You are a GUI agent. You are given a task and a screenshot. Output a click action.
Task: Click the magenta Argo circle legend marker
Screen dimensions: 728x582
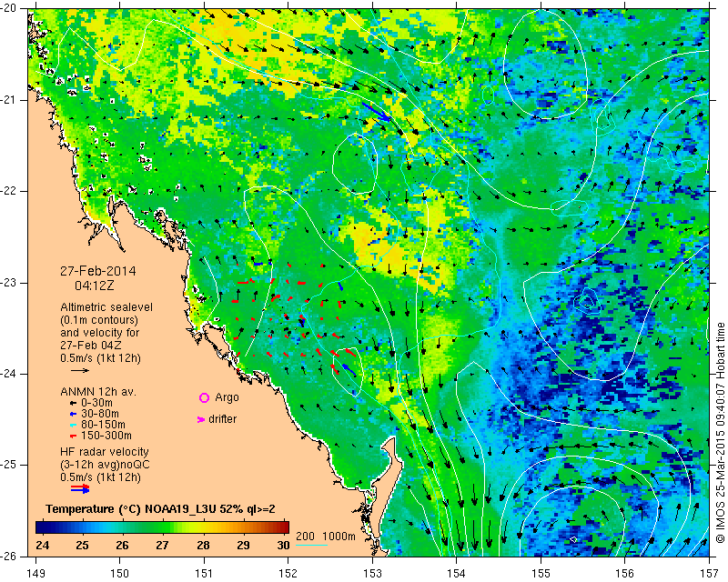click(x=204, y=397)
